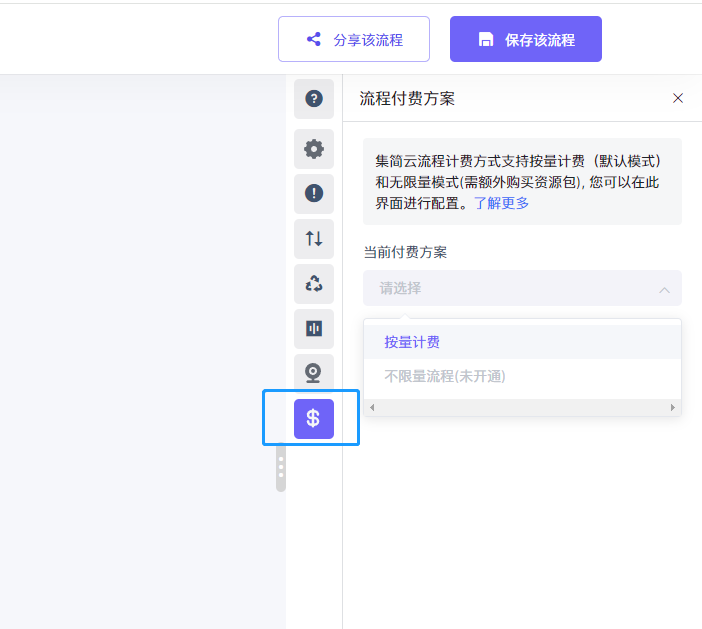The image size is (702, 629).
Task: Click the dropdown's left scroll arrow
Action: pyautogui.click(x=372, y=407)
